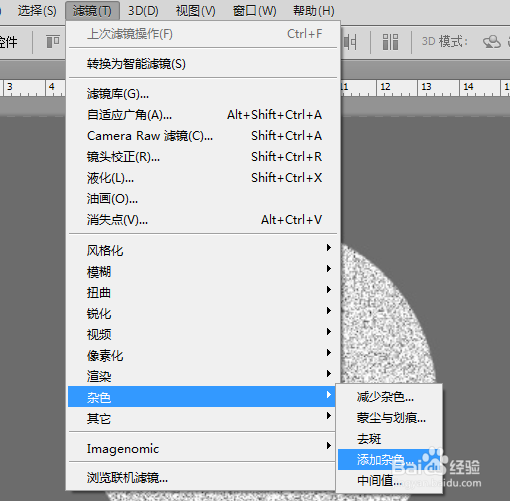Viewport: 510px width, 501px height.
Task: Expand the 模糊 submenu
Action: click(202, 271)
